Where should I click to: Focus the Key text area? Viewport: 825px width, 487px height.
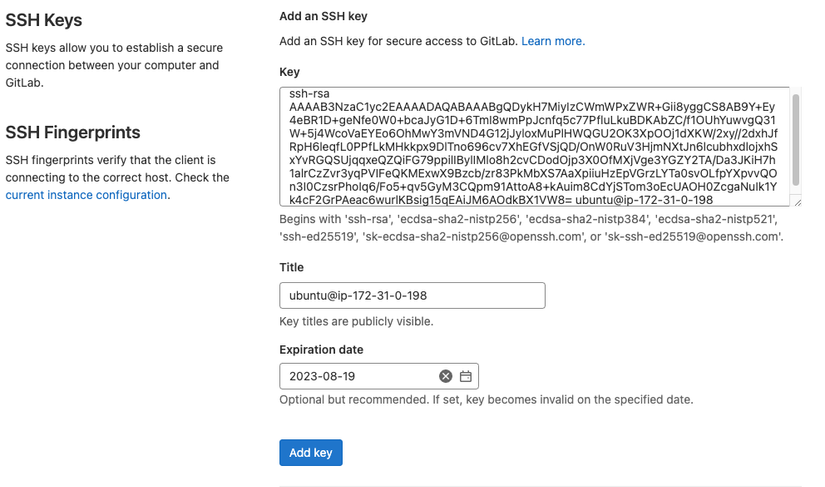coord(535,147)
